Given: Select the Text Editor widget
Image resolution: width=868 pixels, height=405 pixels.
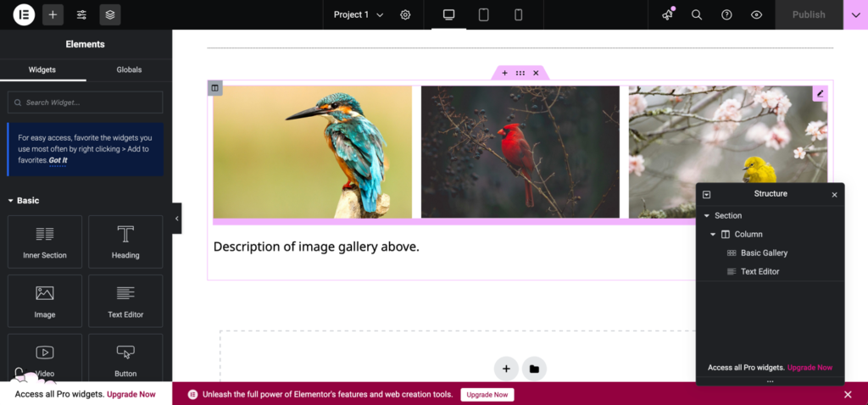Looking at the screenshot, I should pyautogui.click(x=125, y=301).
